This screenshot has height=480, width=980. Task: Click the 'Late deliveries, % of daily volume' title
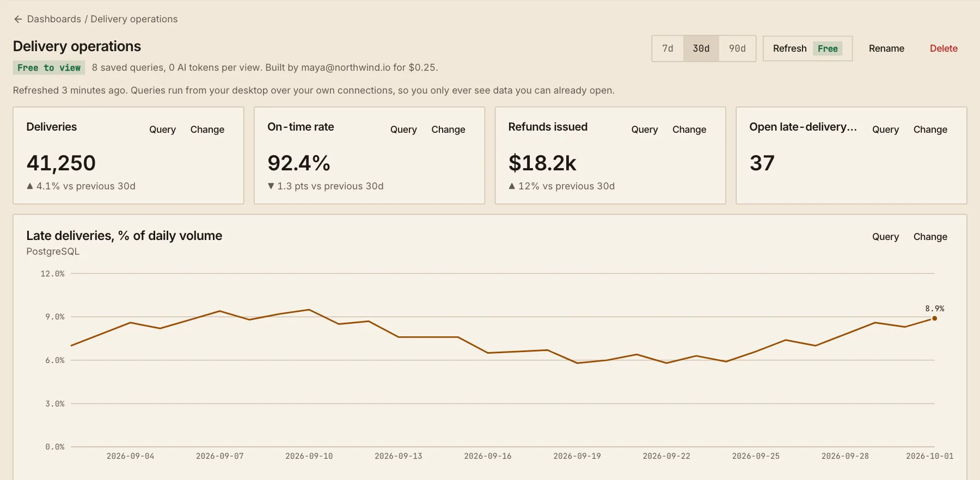click(x=124, y=236)
